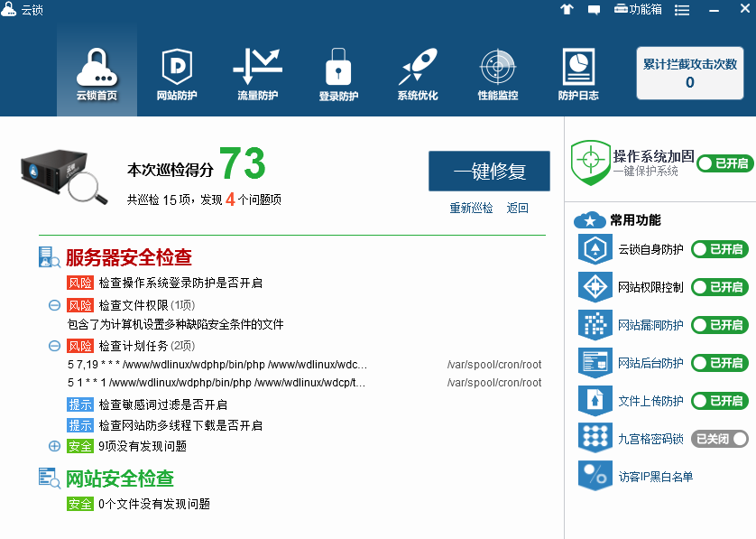Click the 九宫格密码锁 grid icon

(595, 438)
